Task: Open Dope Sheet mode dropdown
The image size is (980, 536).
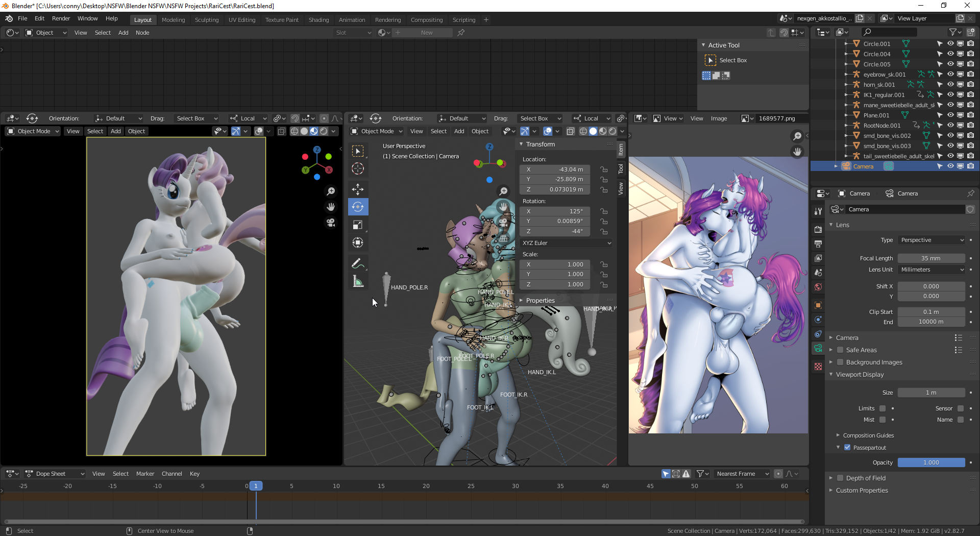Action: (55, 474)
